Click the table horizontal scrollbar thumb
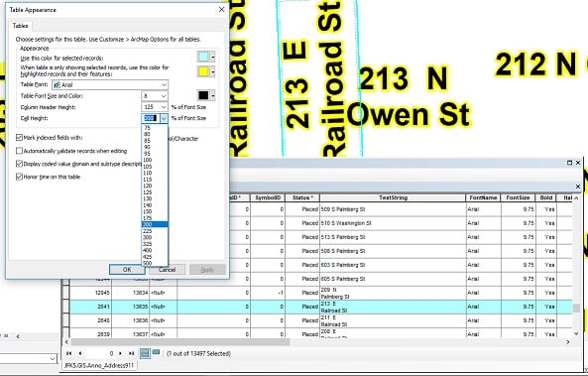 point(180,342)
